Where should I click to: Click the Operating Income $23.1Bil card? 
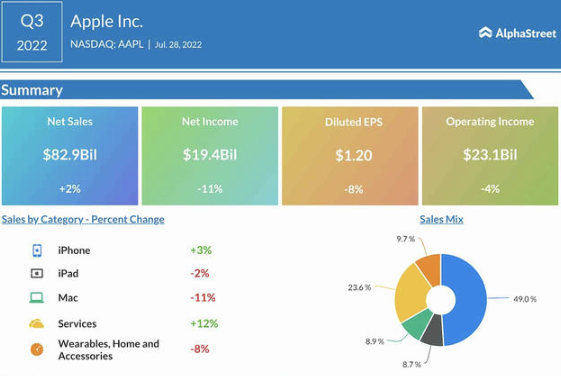click(490, 156)
